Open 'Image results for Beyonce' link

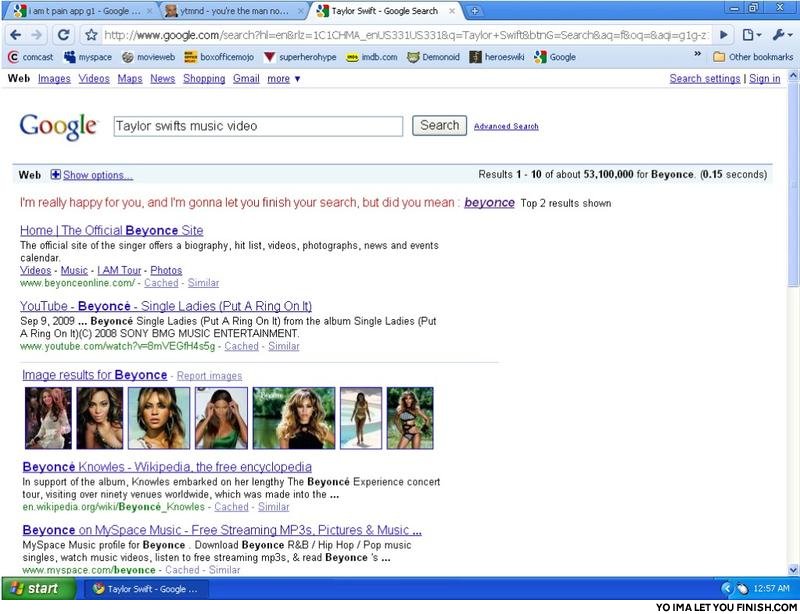coord(94,375)
